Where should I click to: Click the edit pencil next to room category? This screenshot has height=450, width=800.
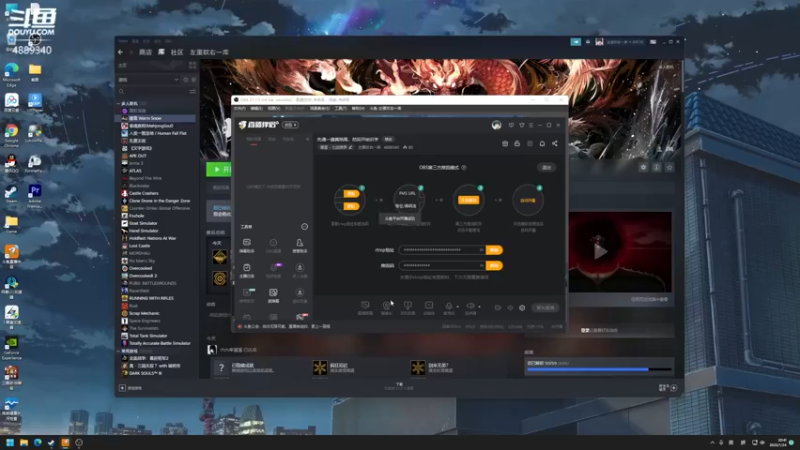(x=351, y=147)
